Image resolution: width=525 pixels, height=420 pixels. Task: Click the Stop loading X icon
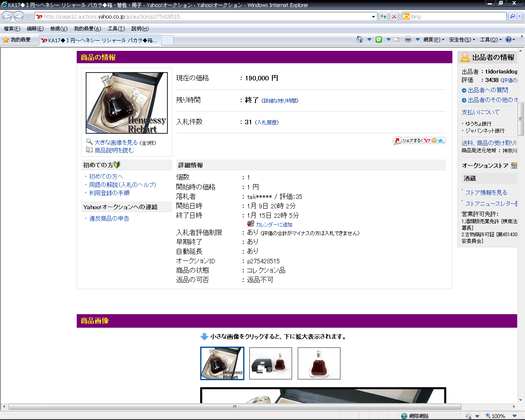click(x=394, y=16)
